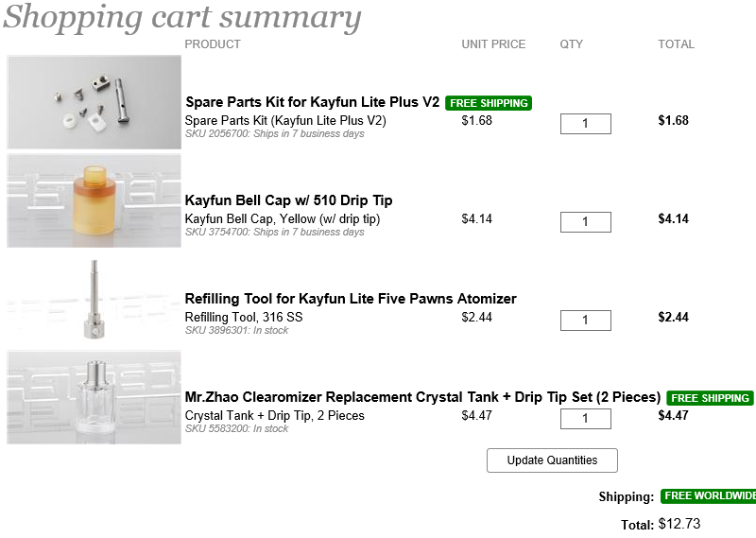Image resolution: width=756 pixels, height=538 pixels.
Task: Click Free Shipping badge on Spare Parts Kit
Action: (x=489, y=103)
